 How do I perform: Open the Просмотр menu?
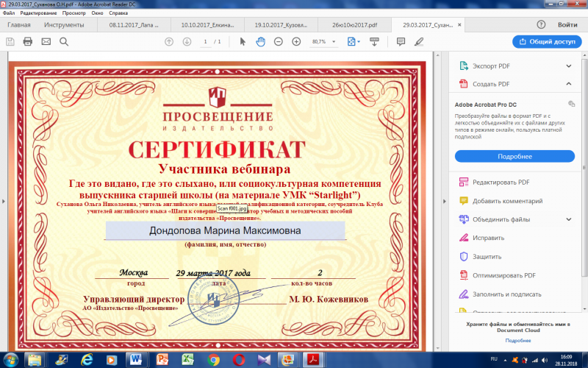click(x=74, y=13)
